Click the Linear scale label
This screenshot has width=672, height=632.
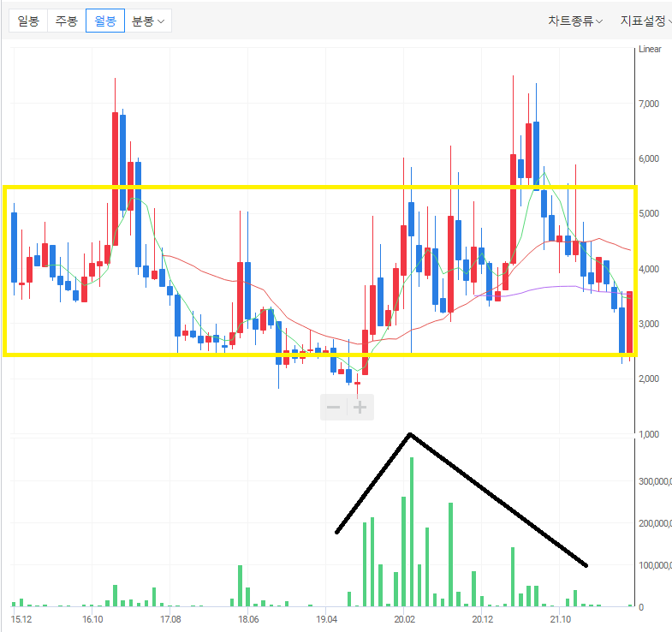650,49
